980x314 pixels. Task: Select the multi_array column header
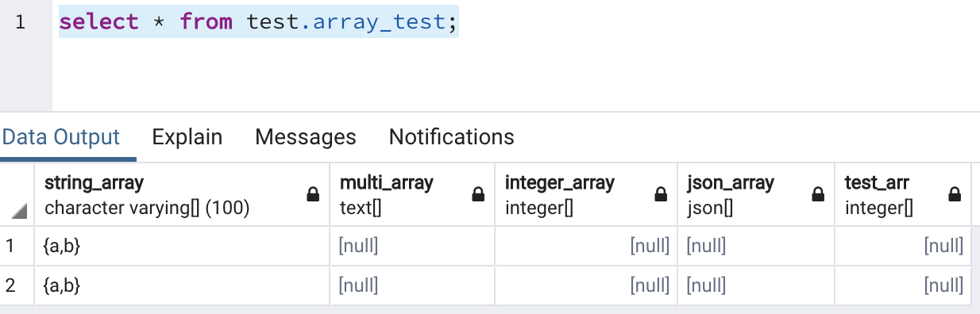(x=413, y=194)
